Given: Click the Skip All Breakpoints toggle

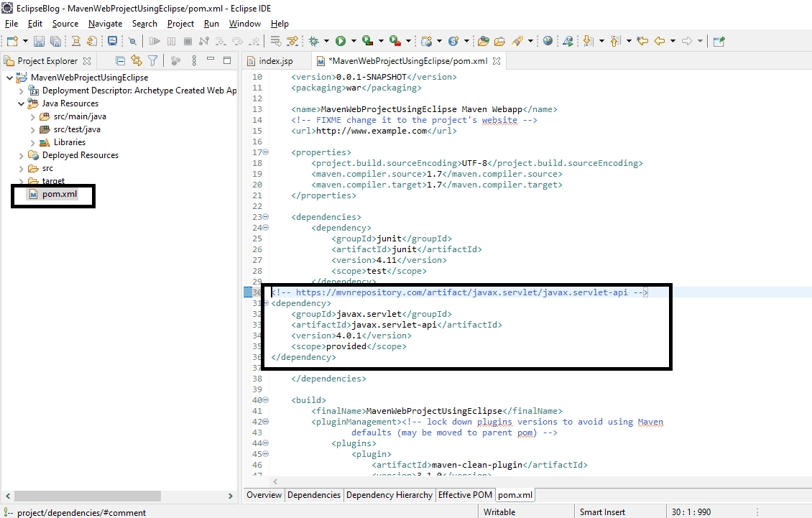Looking at the screenshot, I should [x=132, y=41].
